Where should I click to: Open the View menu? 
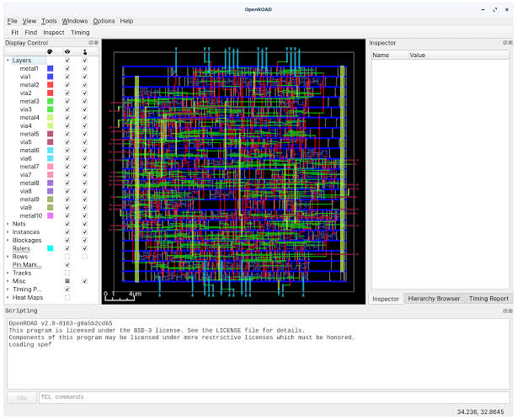tap(29, 21)
